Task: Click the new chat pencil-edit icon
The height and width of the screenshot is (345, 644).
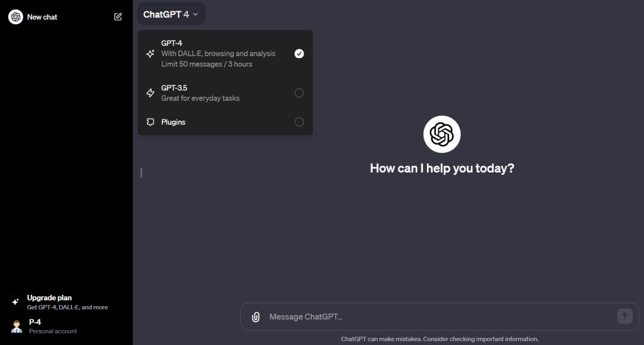Action: [118, 17]
